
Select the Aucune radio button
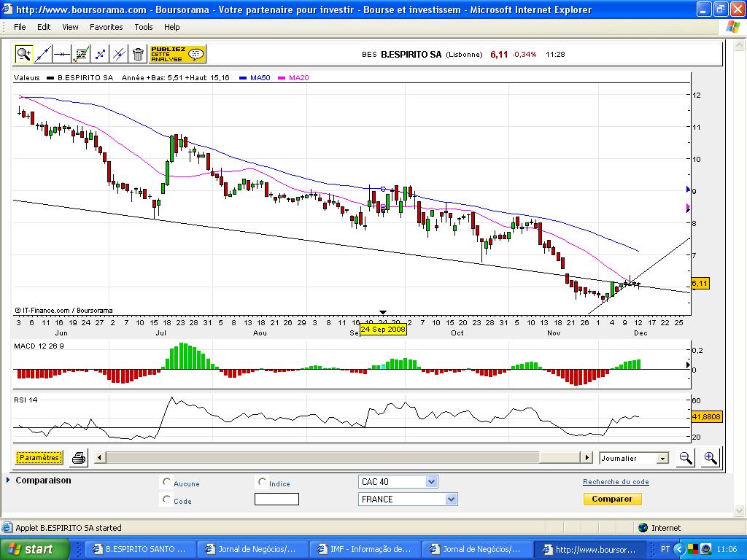pyautogui.click(x=166, y=482)
